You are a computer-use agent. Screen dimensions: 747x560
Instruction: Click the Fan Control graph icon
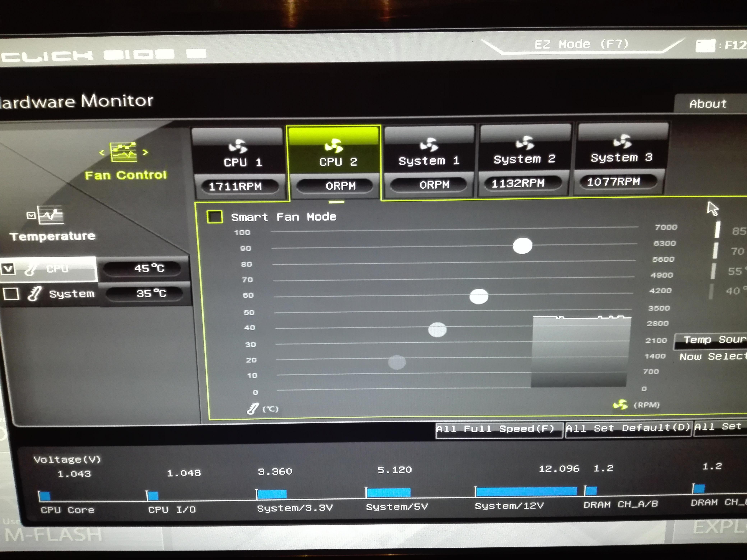click(123, 152)
